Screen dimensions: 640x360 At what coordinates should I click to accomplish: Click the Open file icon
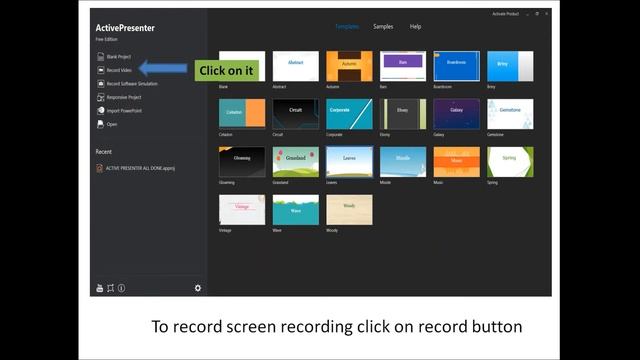100,124
